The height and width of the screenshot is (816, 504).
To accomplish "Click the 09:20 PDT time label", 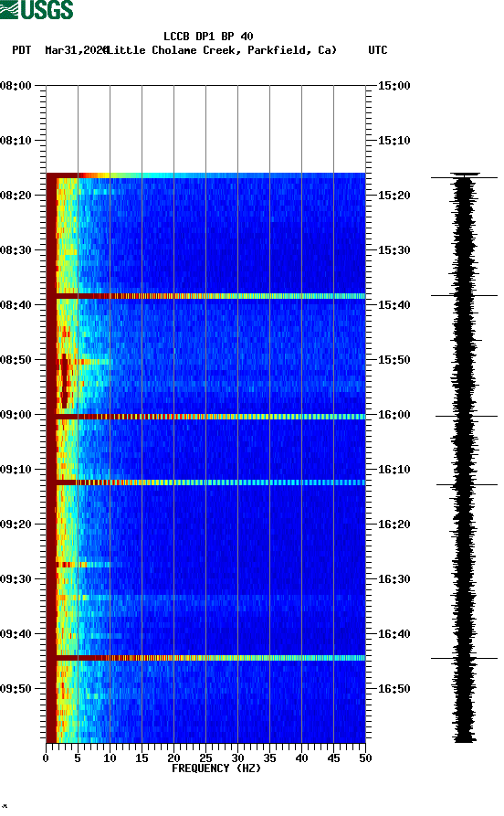I will pyautogui.click(x=16, y=525).
